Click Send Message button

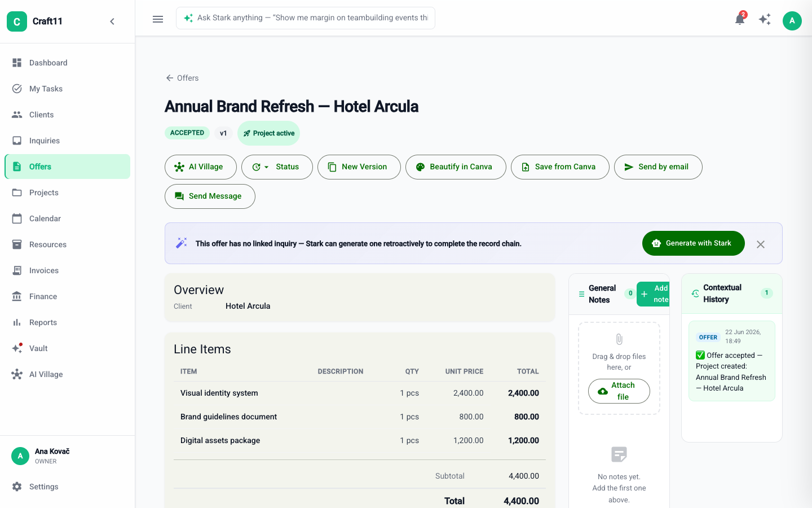(210, 196)
